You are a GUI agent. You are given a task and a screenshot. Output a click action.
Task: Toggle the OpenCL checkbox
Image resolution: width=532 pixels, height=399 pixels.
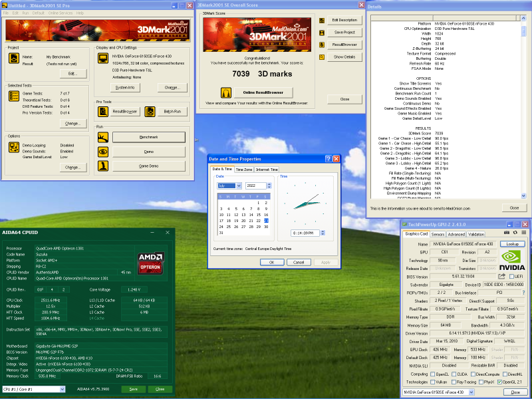433,374
